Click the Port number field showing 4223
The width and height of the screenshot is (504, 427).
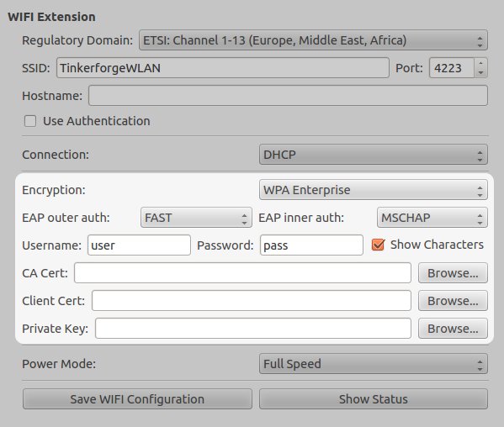click(x=452, y=68)
